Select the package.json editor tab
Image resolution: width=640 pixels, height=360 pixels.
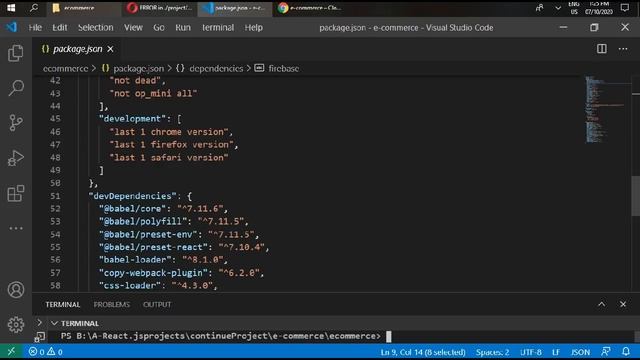(77, 49)
